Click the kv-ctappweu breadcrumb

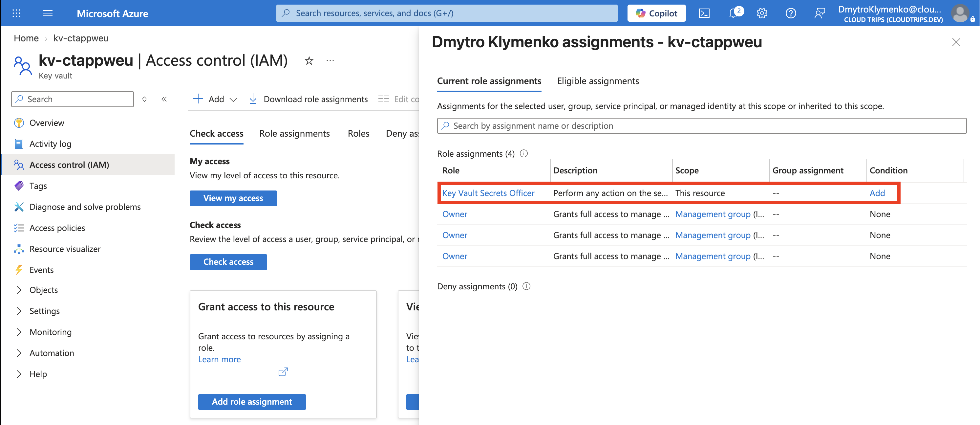(x=81, y=38)
